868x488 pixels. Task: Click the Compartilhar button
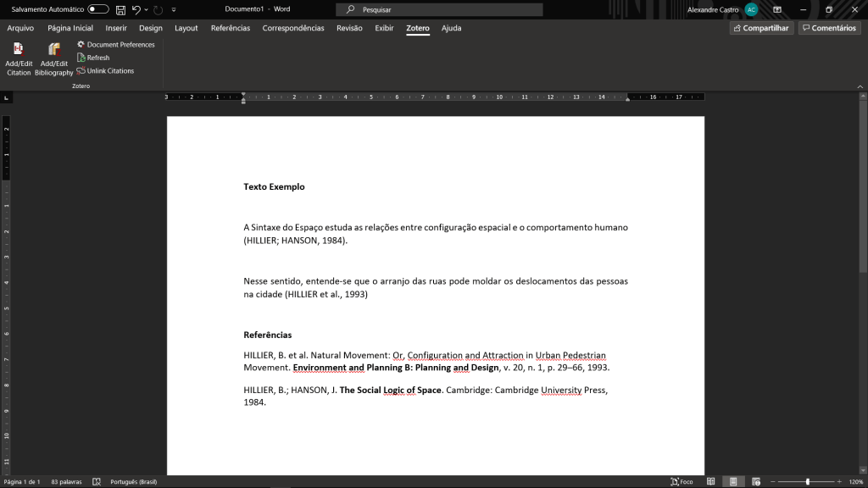760,28
